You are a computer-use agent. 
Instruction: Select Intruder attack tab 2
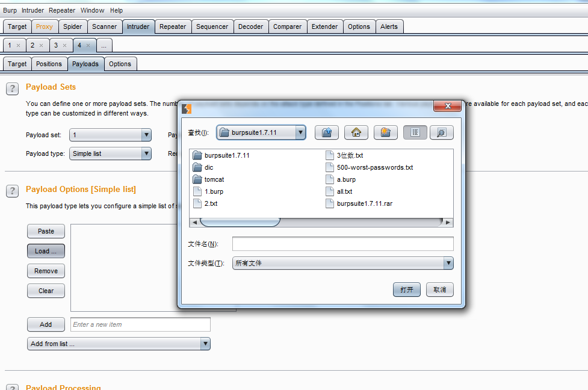[x=32, y=45]
